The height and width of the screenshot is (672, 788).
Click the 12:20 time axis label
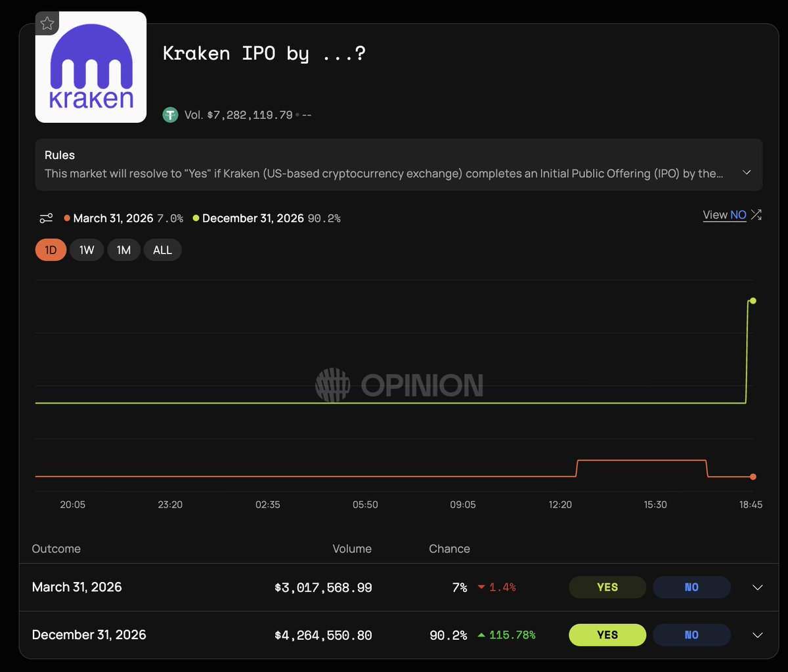click(560, 504)
